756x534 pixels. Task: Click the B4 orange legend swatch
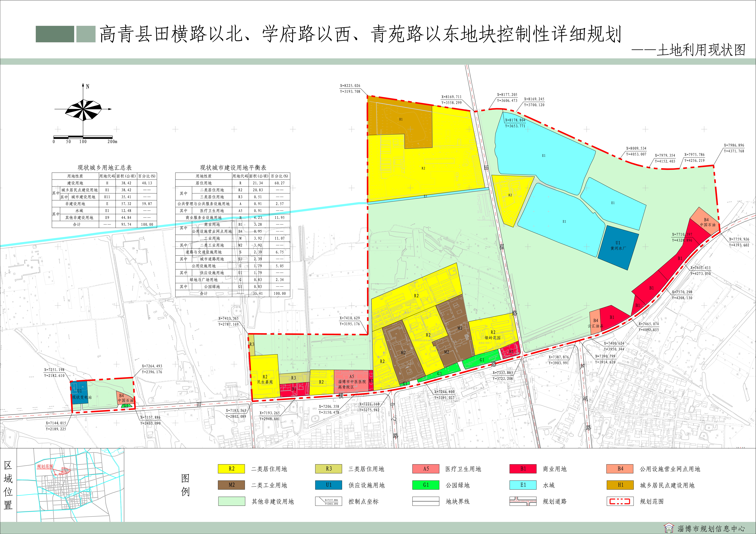[620, 469]
